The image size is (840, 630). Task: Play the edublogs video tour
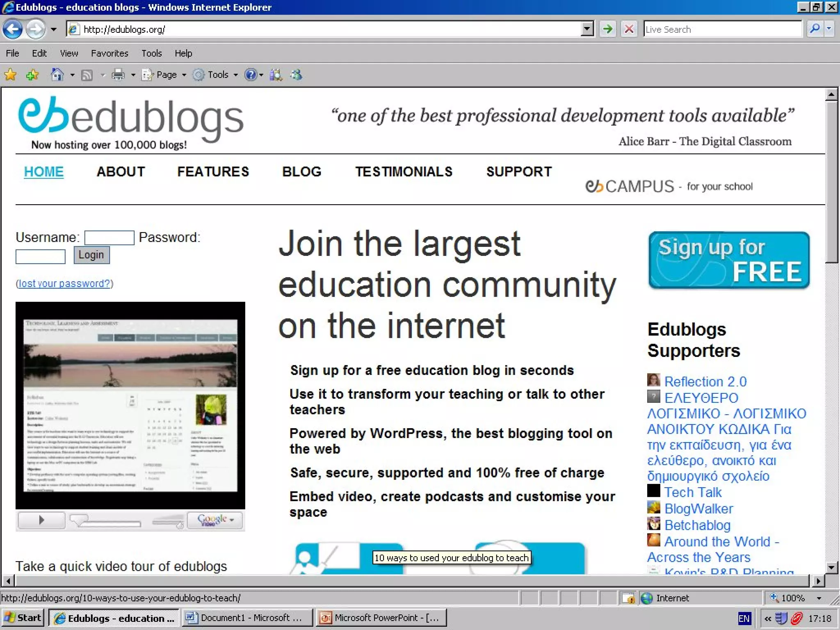[41, 520]
